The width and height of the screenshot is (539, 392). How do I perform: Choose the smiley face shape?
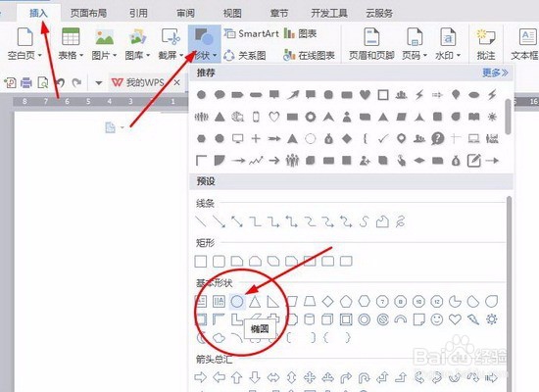(437, 319)
